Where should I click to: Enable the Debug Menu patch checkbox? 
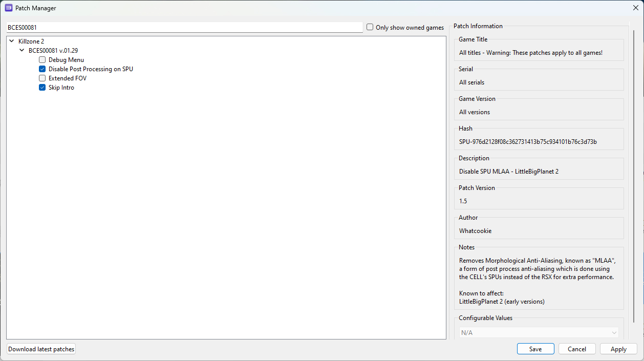tap(42, 60)
